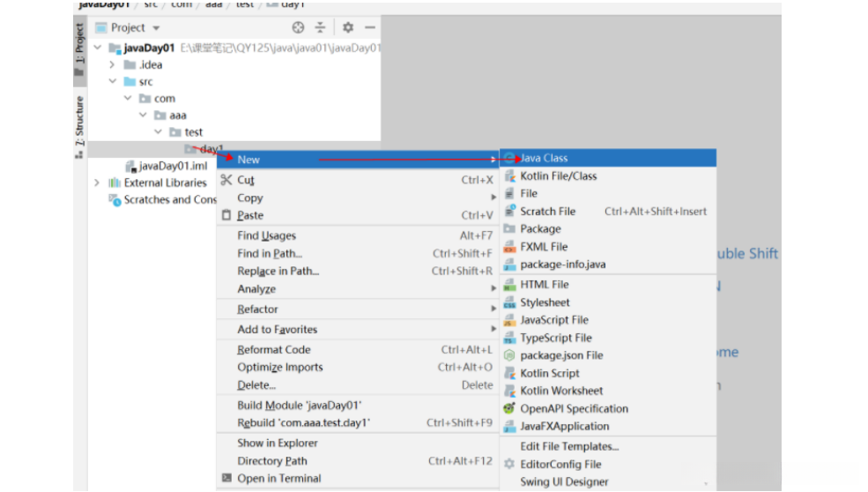Image resolution: width=868 pixels, height=492 pixels.
Task: Click the External Libraries icon
Action: coord(115,183)
